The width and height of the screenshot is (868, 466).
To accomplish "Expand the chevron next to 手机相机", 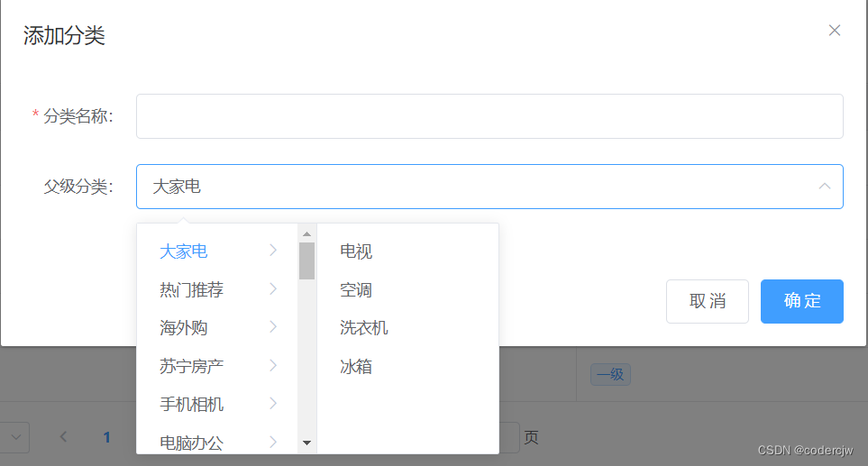I will [x=273, y=404].
